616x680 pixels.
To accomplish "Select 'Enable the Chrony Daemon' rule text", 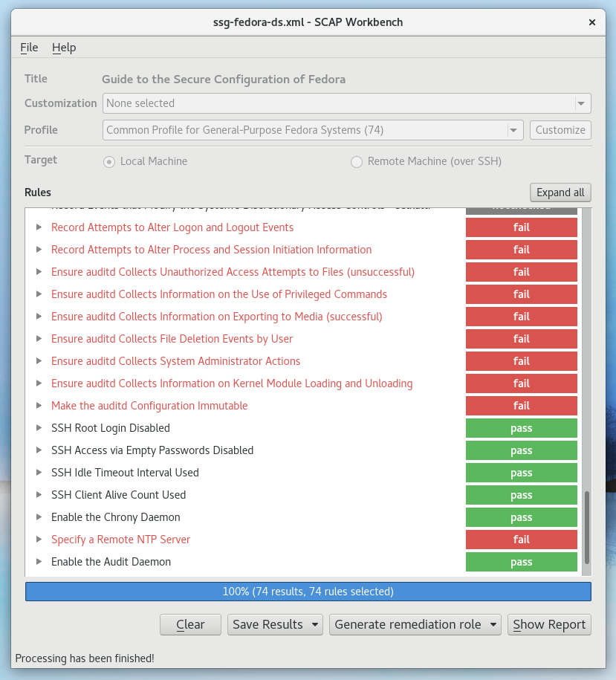I will click(116, 517).
